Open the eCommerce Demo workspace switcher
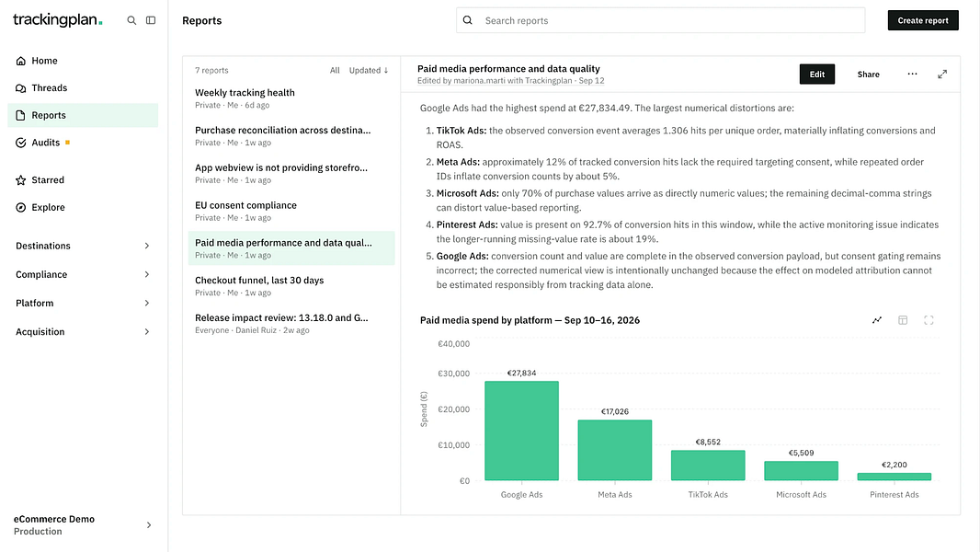The width and height of the screenshot is (980, 552). pyautogui.click(x=83, y=525)
